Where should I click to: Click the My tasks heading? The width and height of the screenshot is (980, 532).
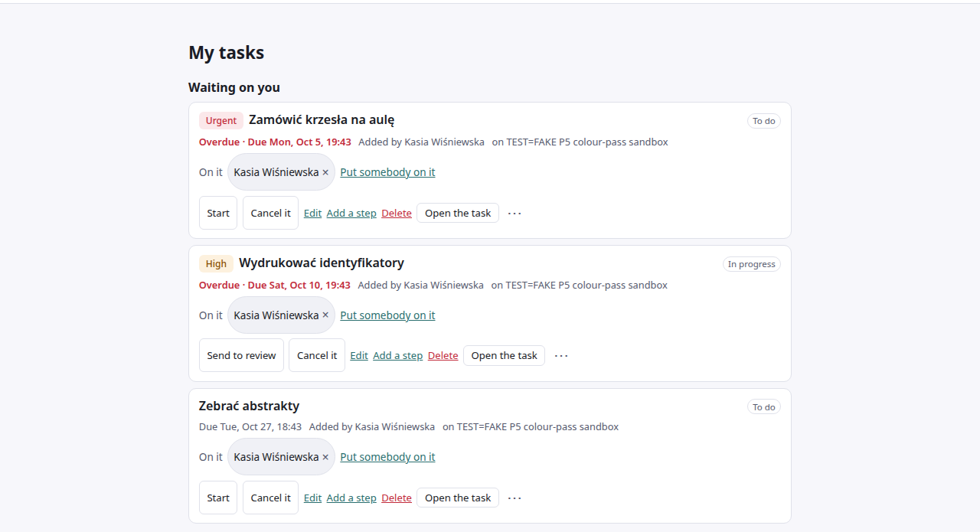click(x=227, y=53)
